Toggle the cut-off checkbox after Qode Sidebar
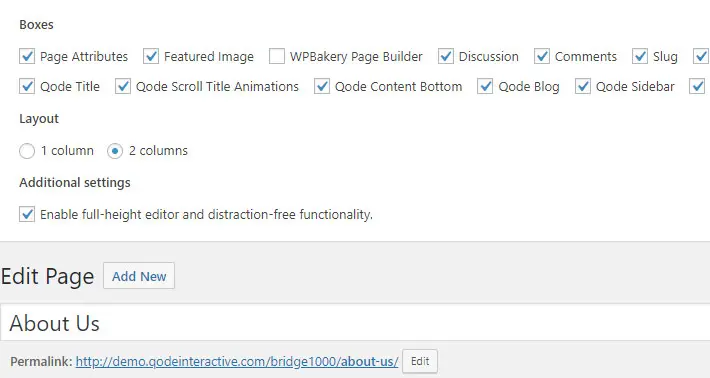Image resolution: width=710 pixels, height=378 pixels. pyautogui.click(x=697, y=86)
